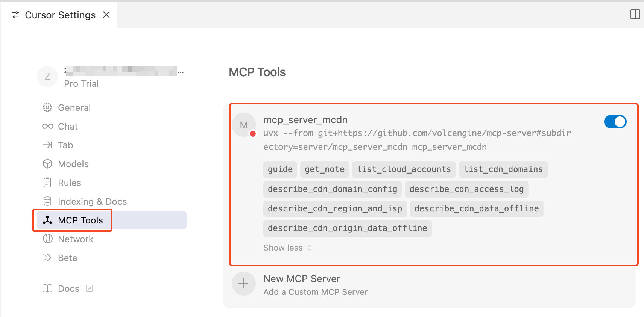Click the Rules clipboard icon
The height and width of the screenshot is (317, 644).
[x=47, y=183]
